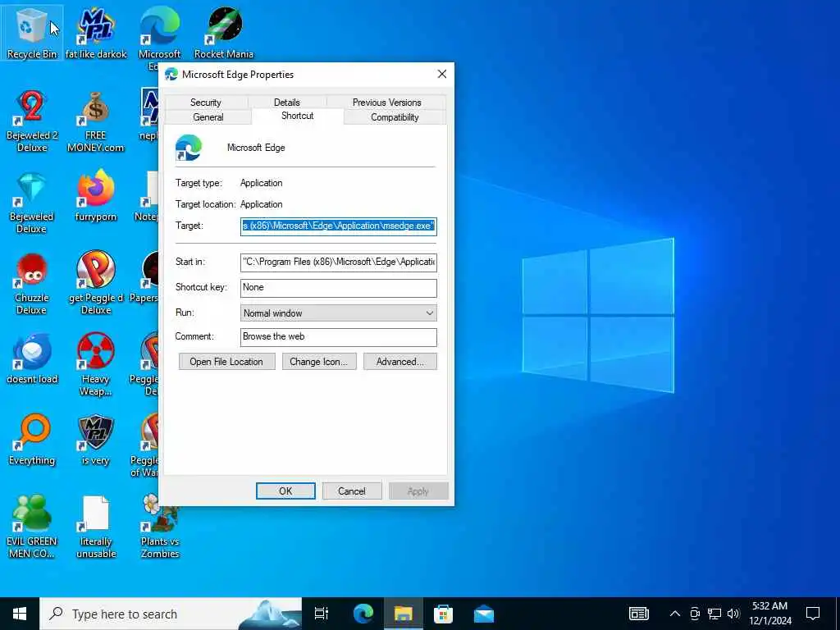The image size is (840, 630).
Task: Select the Plants vs Zombies desktop icon
Action: tap(160, 527)
